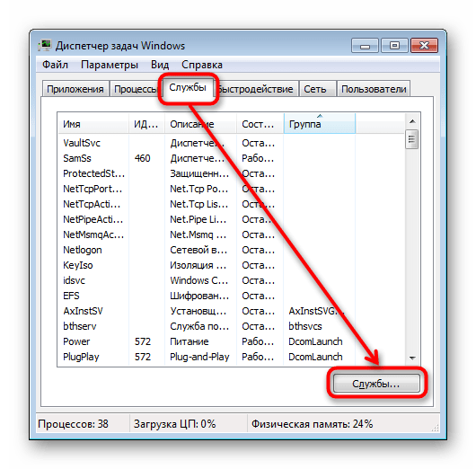Viewport: 476px width, 469px height.
Task: Select the idsvc service row
Action: tap(207, 280)
